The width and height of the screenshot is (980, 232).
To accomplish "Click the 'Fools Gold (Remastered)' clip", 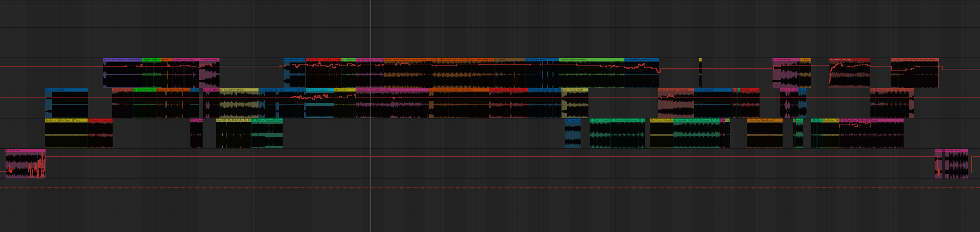I will pos(591,73).
